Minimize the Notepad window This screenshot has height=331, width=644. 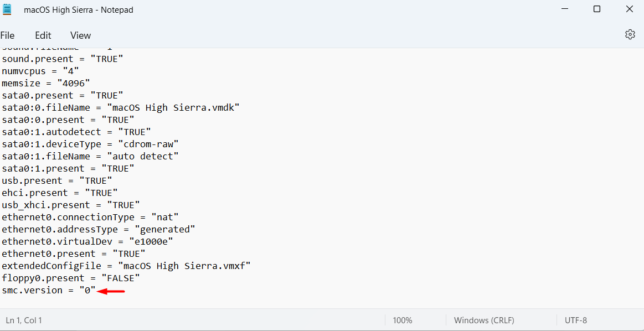click(564, 9)
